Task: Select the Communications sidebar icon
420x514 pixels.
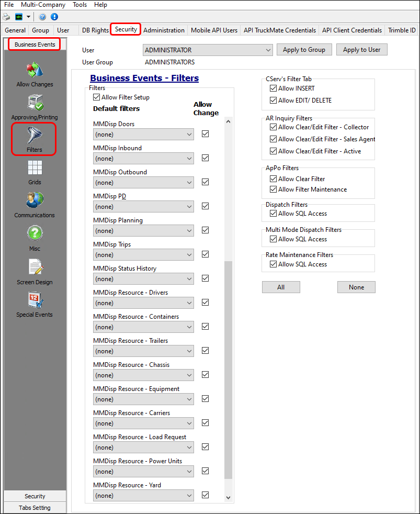Action: click(34, 202)
